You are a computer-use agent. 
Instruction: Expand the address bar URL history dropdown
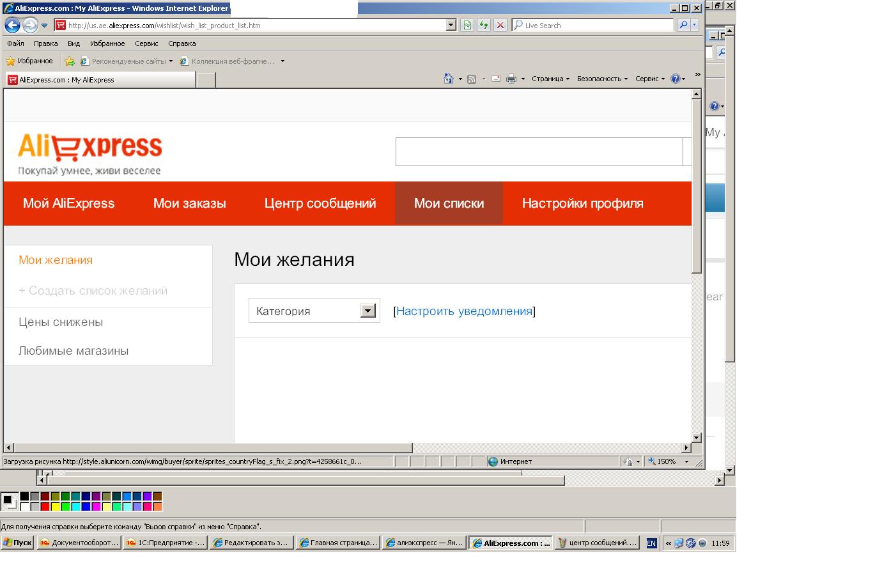click(451, 26)
